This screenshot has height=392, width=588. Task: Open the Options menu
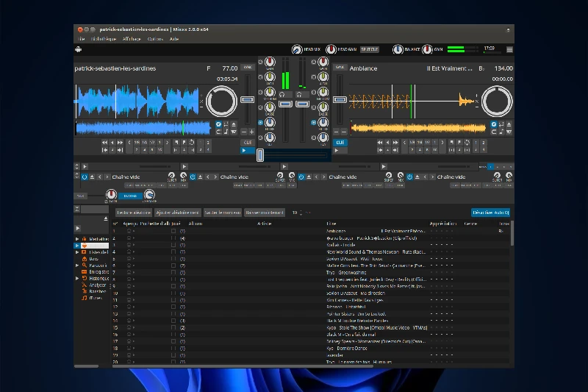pyautogui.click(x=155, y=38)
